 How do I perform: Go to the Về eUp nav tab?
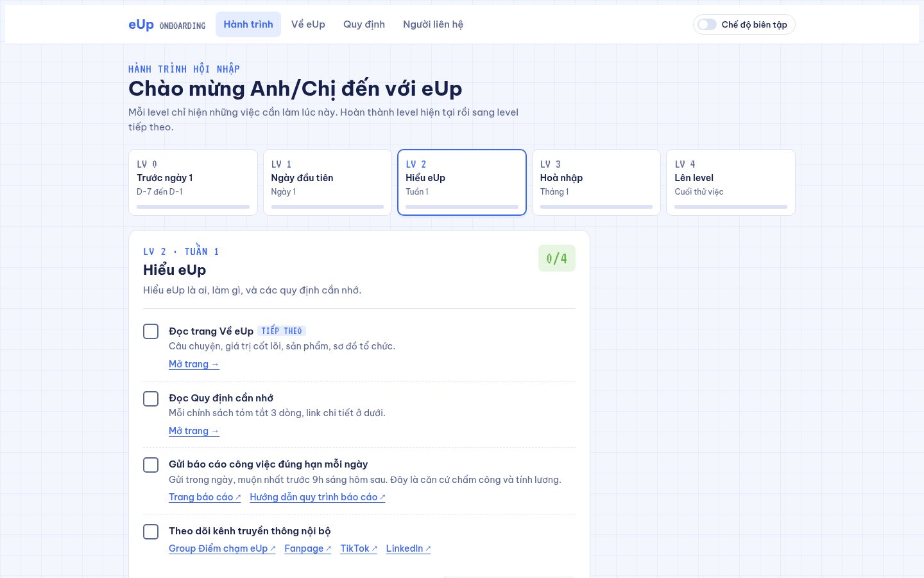308,24
